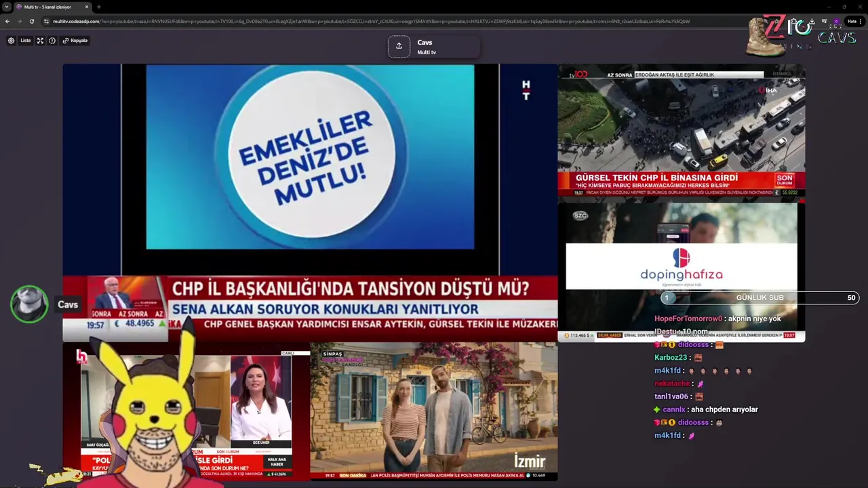Go back in browser history
This screenshot has width=868, height=488.
(x=7, y=21)
